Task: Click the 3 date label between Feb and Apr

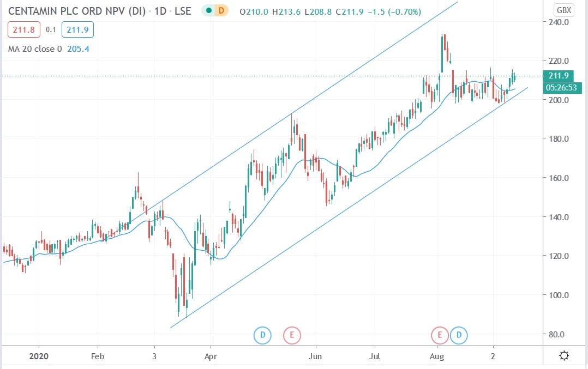Action: pos(154,356)
